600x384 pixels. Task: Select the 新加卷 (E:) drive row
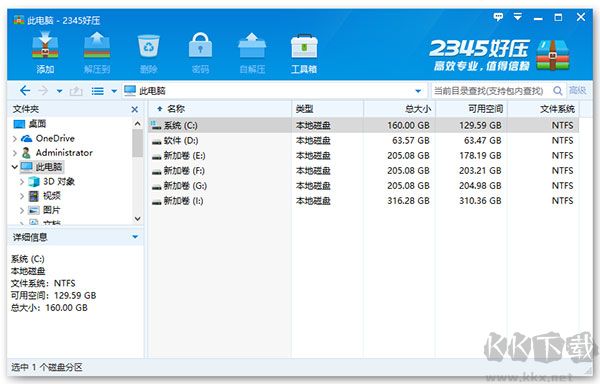coord(364,156)
